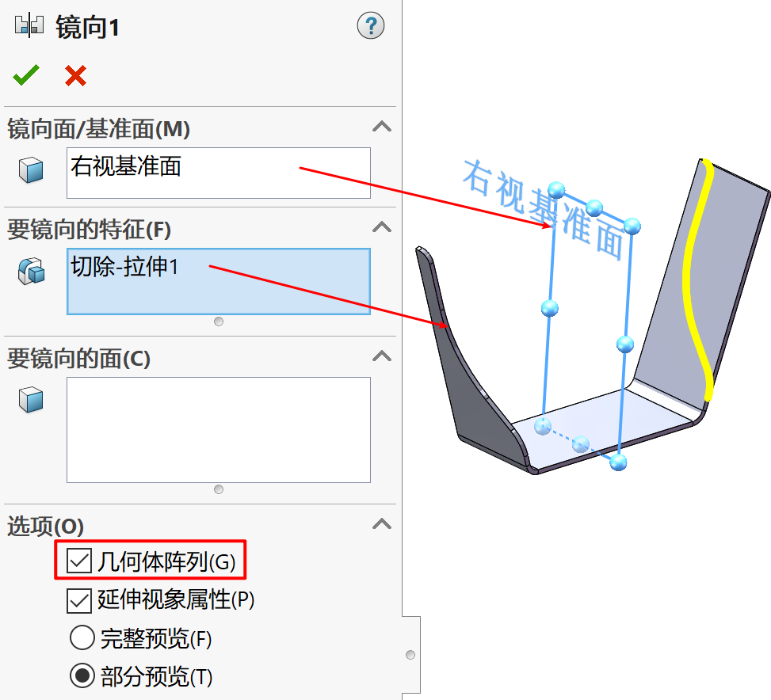Click the panel splitter handle on right edge
771x700 pixels.
410,655
